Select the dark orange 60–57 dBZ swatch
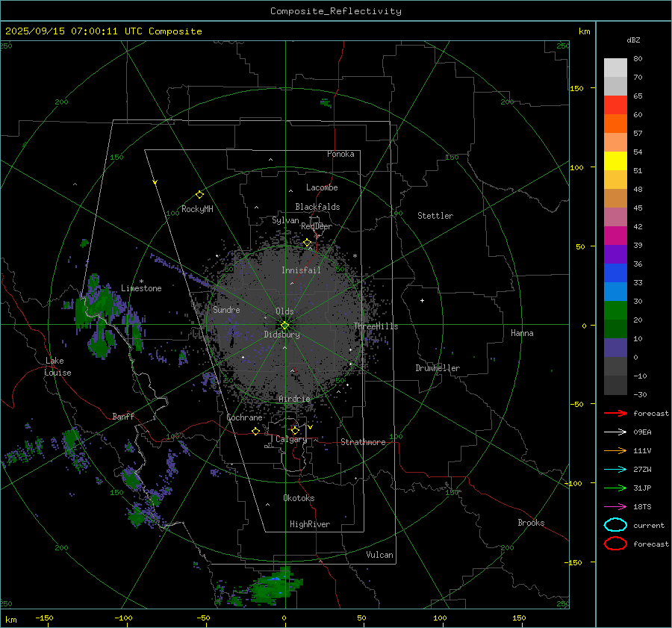 point(615,124)
